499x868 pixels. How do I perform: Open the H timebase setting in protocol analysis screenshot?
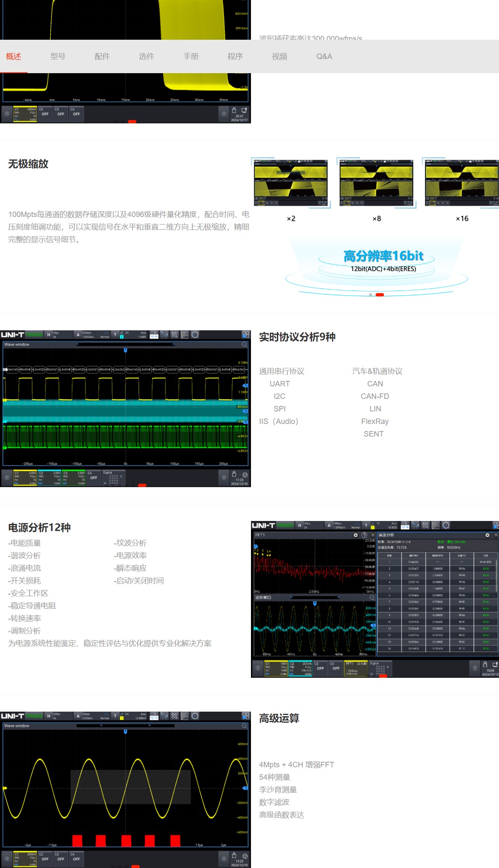point(49,334)
